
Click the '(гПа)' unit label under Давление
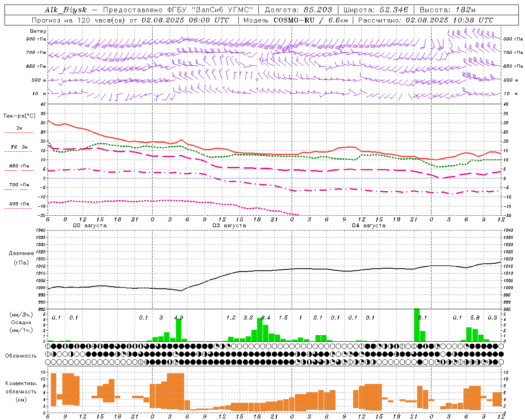(21, 263)
